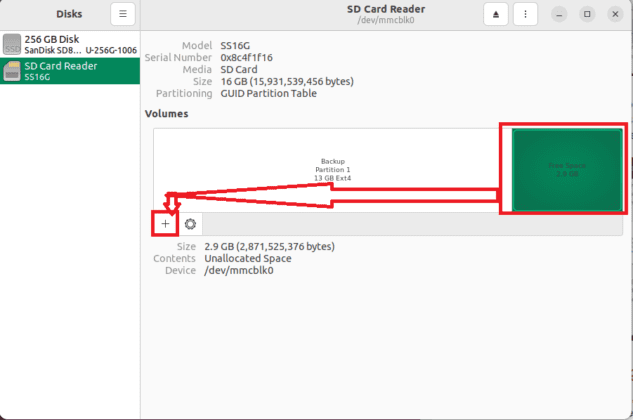Select the SD Card Reader SS16G entry
Image resolution: width=633 pixels, height=420 pixels.
pyautogui.click(x=70, y=71)
